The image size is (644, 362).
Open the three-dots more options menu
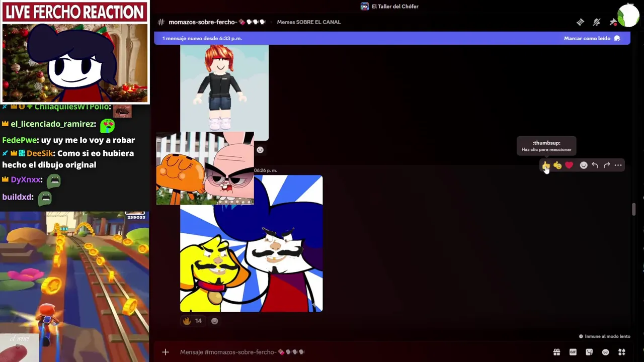pos(618,165)
